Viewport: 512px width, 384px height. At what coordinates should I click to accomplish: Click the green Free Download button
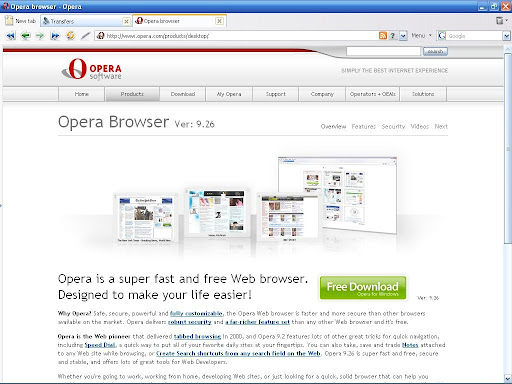coord(363,288)
